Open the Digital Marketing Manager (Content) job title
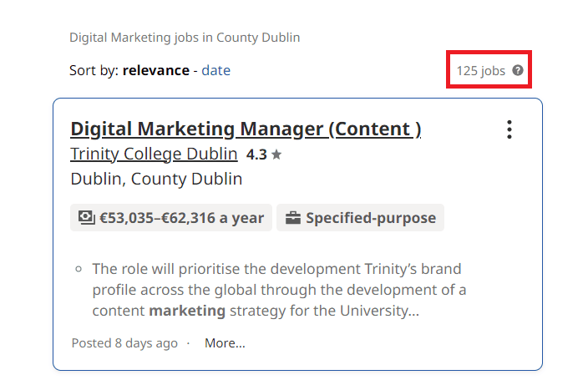The image size is (588, 380). coord(246,129)
